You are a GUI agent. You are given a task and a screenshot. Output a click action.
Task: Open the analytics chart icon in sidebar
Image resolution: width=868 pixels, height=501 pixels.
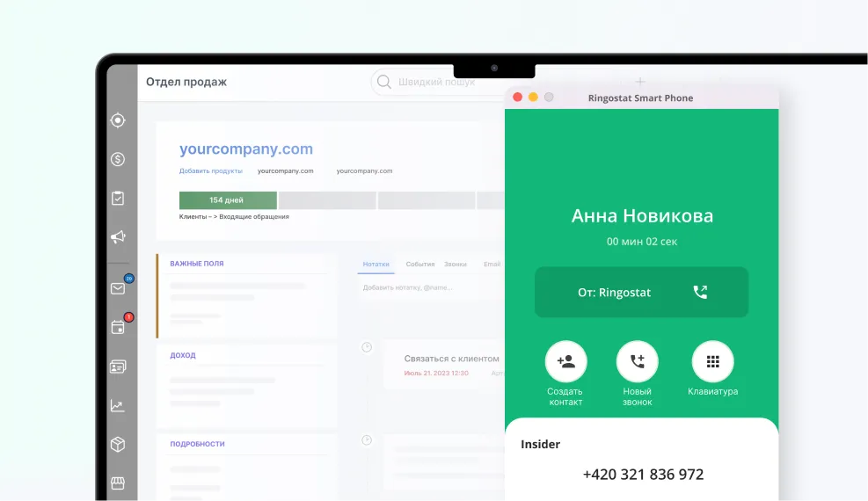point(117,405)
